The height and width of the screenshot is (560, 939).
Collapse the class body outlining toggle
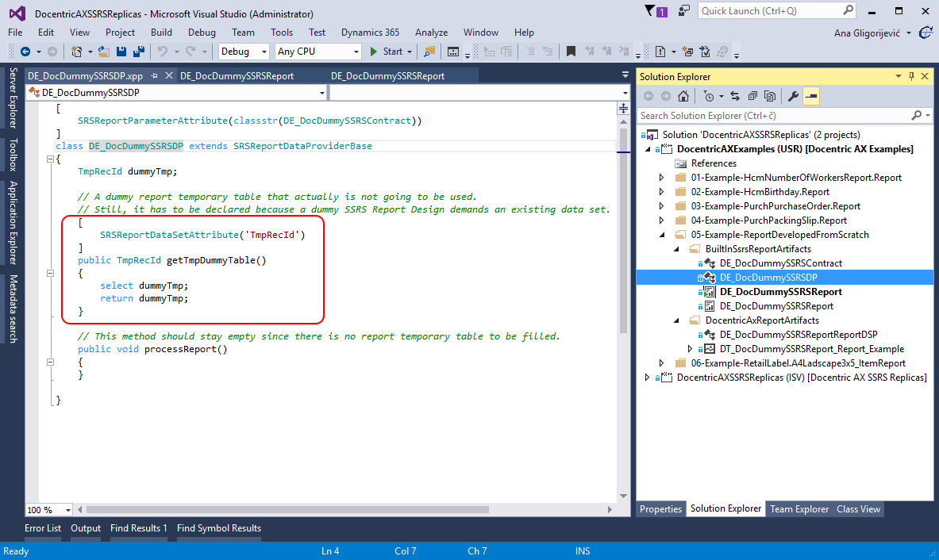[x=50, y=159]
